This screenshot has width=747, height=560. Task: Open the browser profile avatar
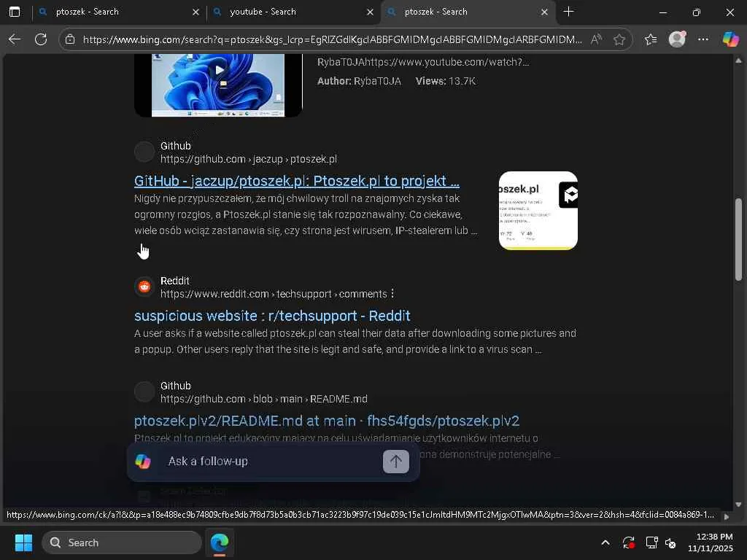(677, 39)
